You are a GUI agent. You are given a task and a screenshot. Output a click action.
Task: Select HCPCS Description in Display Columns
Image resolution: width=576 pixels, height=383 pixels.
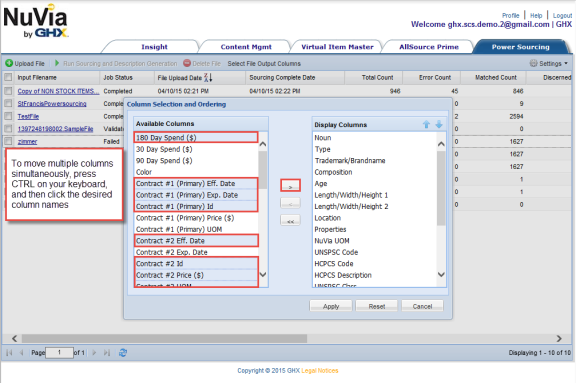(375, 275)
